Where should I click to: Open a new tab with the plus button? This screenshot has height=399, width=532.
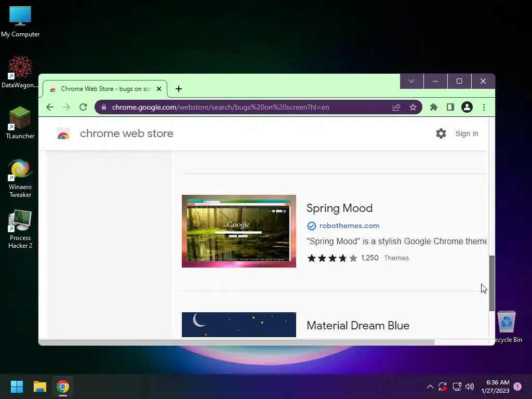pyautogui.click(x=179, y=89)
